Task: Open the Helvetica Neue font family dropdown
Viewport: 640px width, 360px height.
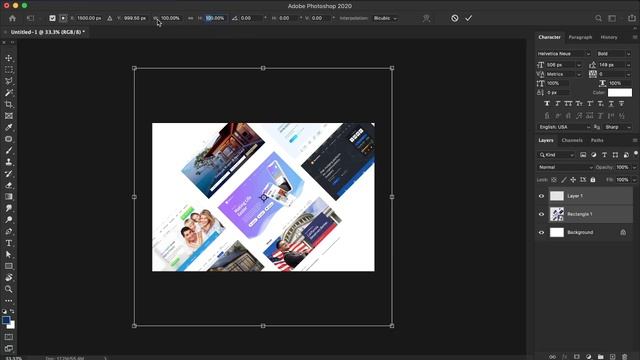Action: 563,53
